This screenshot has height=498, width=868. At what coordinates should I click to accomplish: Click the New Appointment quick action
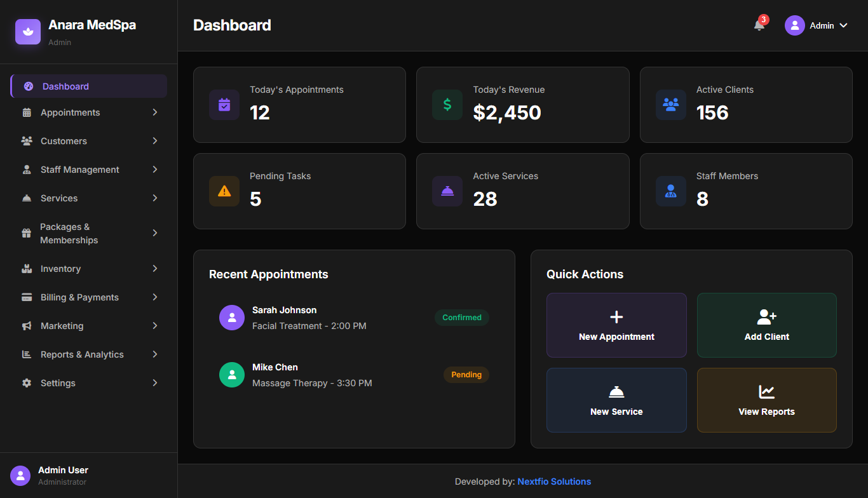616,325
